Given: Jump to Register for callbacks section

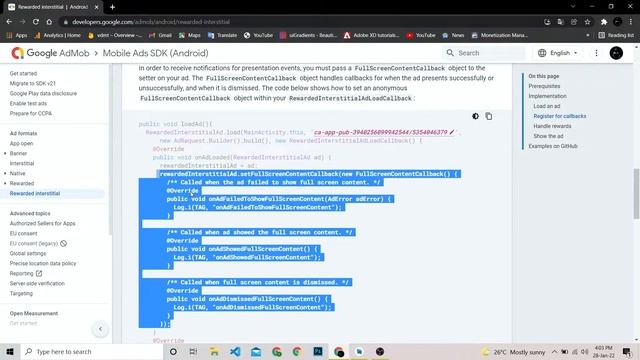Looking at the screenshot, I should pos(560,116).
